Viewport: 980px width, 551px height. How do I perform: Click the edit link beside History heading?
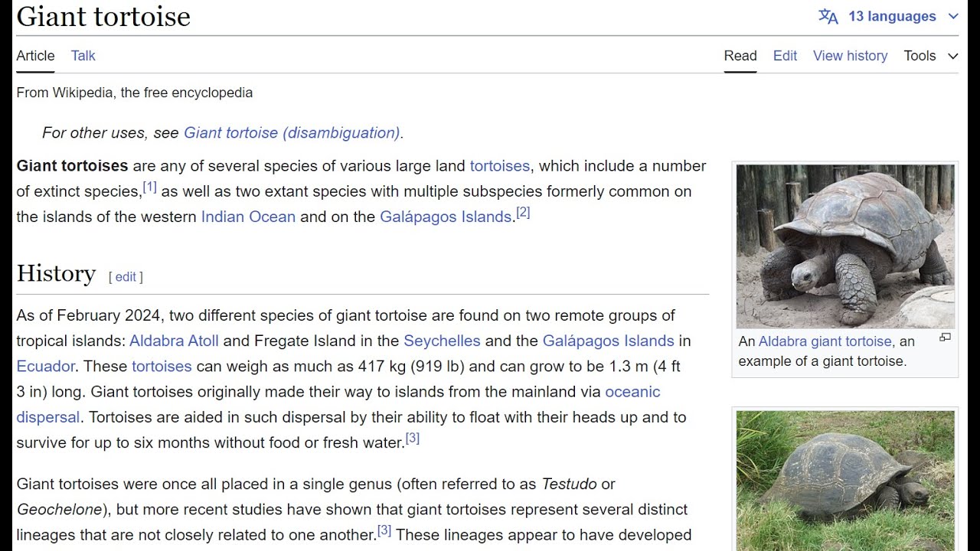coord(126,277)
